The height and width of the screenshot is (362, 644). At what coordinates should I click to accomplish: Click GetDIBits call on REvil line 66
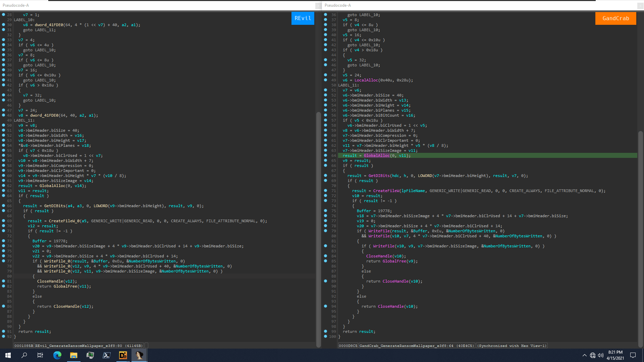[x=55, y=206]
